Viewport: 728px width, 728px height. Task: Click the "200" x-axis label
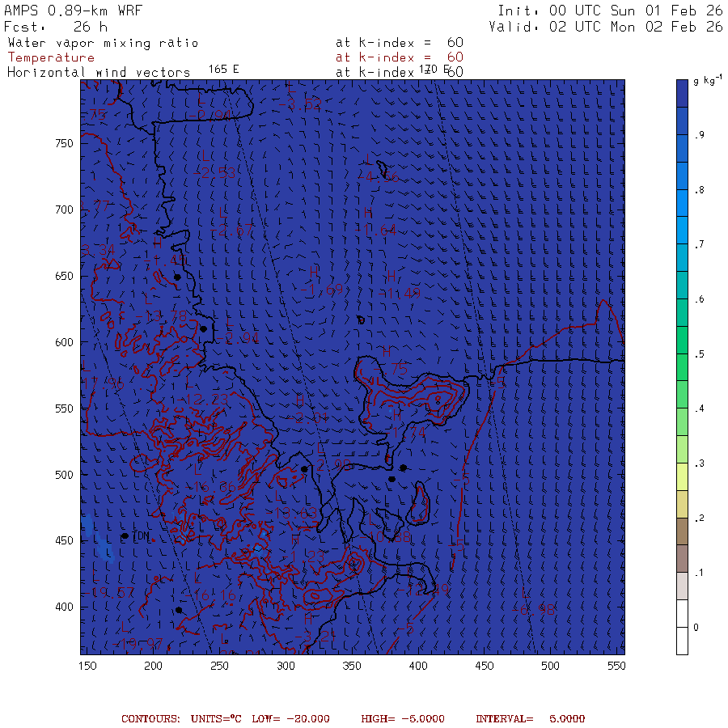click(x=153, y=667)
